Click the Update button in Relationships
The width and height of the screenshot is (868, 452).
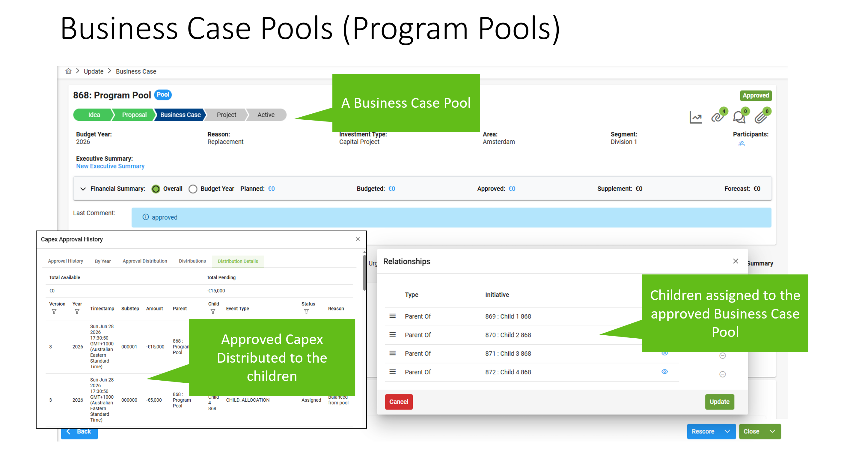point(719,402)
